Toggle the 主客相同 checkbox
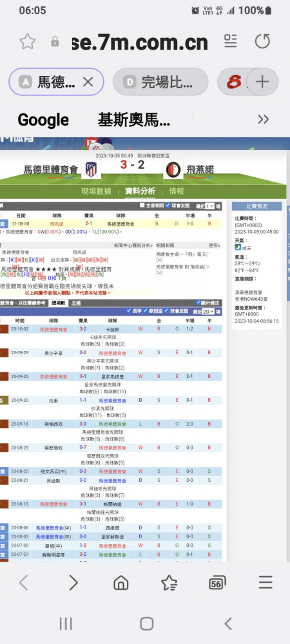This screenshot has height=644, width=290. pyautogui.click(x=142, y=205)
